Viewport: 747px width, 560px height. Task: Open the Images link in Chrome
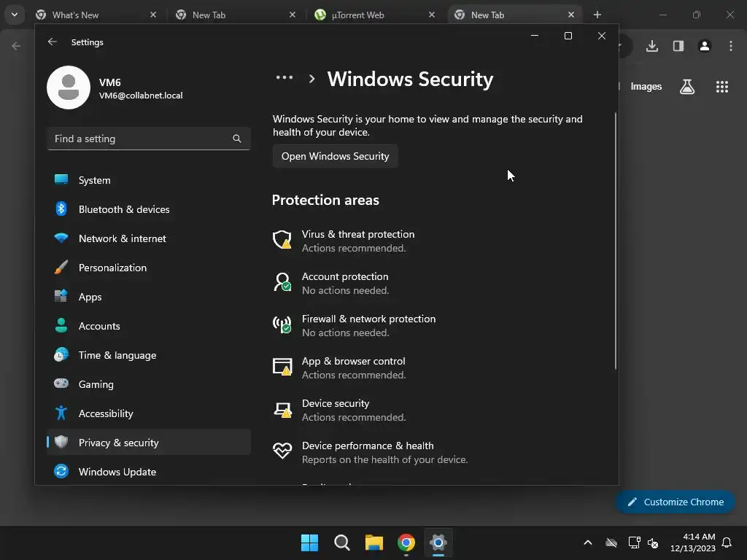646,87
